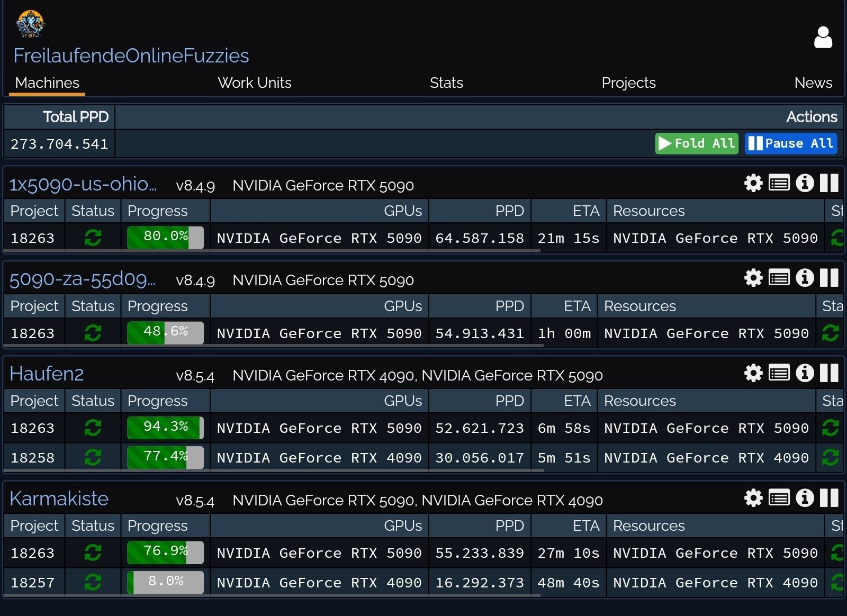Start folding with Fold All button
Screen dimensions: 847x616
697,143
